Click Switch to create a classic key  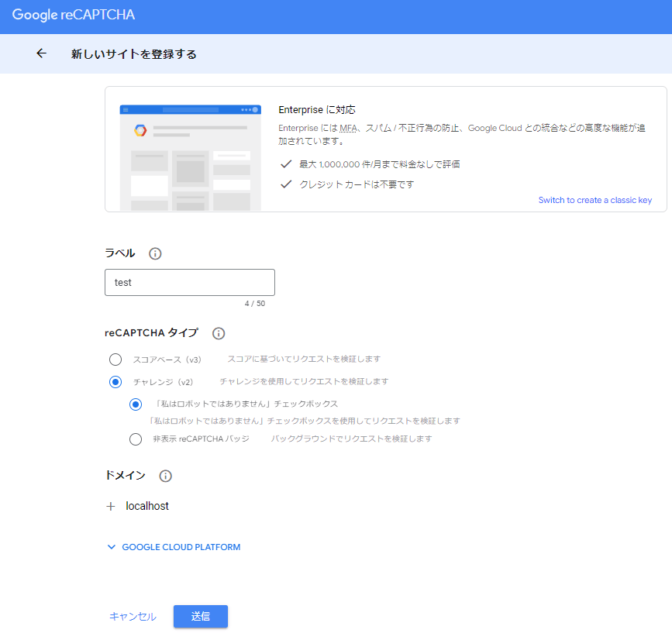594,200
